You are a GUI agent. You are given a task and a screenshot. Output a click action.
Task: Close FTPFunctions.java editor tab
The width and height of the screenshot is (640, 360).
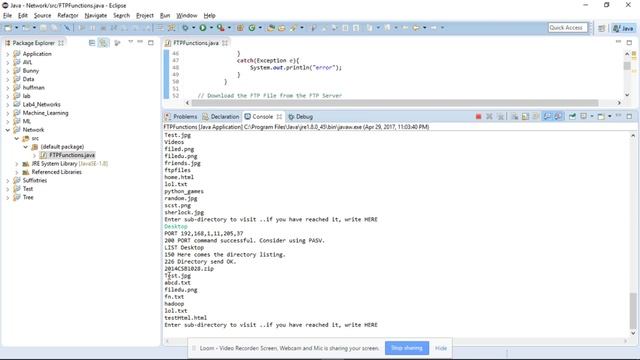tap(225, 43)
